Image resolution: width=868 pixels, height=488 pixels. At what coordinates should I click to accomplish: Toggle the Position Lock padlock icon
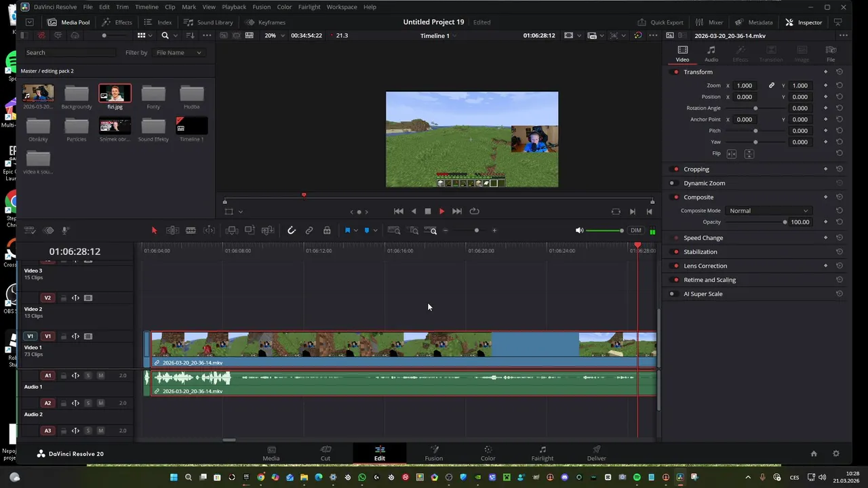tap(327, 230)
